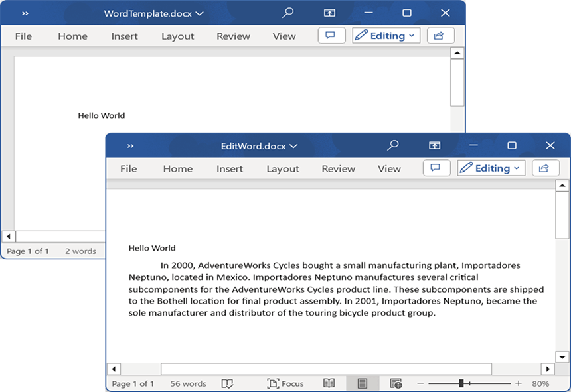
Task: Open Search in the WordTemplate.docx title bar
Action: (287, 12)
